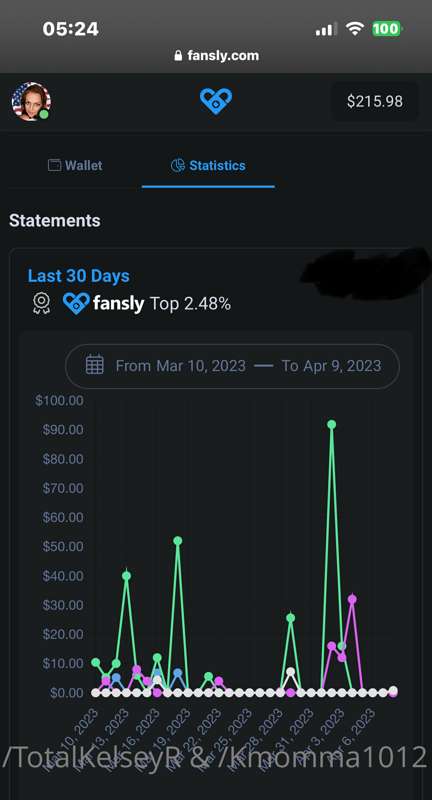Screen dimensions: 432x800
Task: Select the green $50 peak data point
Action: 177,541
